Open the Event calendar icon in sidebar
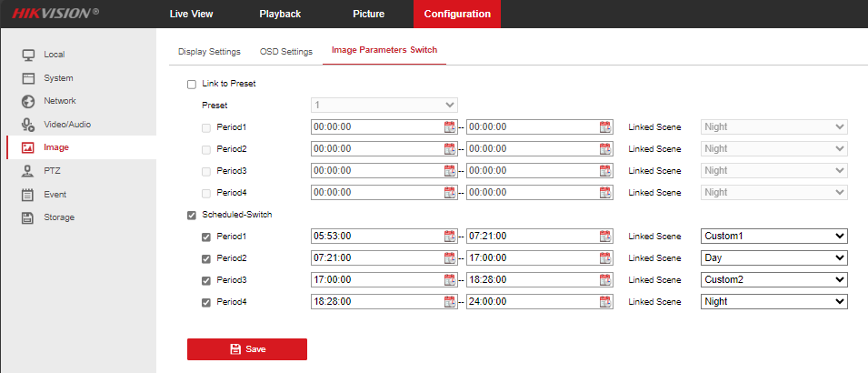The width and height of the screenshot is (868, 373). tap(28, 194)
